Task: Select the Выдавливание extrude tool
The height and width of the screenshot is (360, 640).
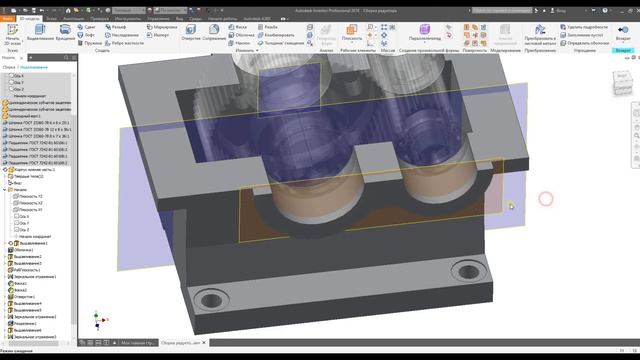Action: tap(40, 33)
